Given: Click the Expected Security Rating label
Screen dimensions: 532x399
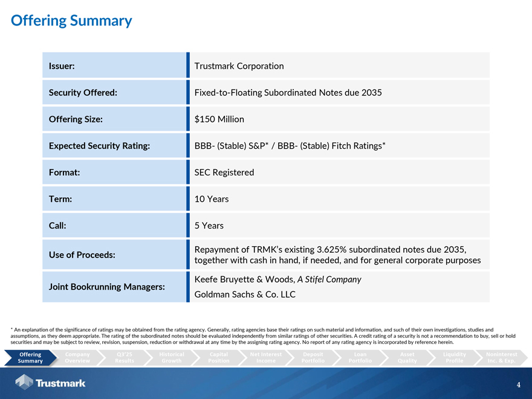Looking at the screenshot, I should tap(99, 146).
